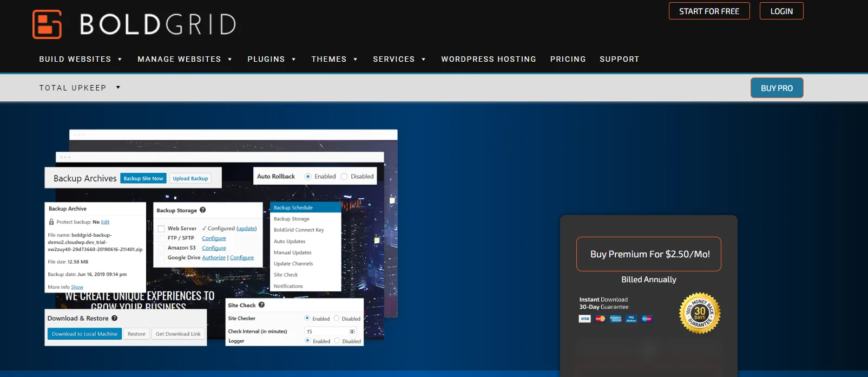Tick the FTP / SFTP storage checkbox
This screenshot has width=868, height=377.
161,238
